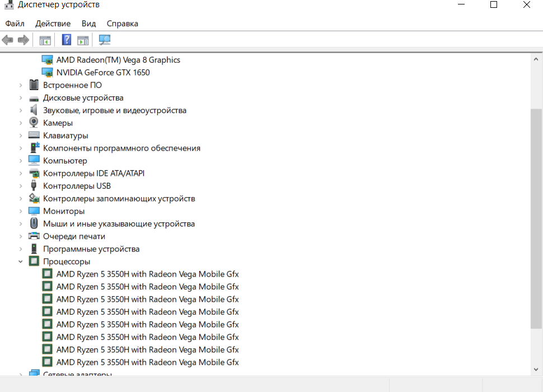Click the Back arrow in the toolbar
The width and height of the screenshot is (543, 392).
[8, 40]
